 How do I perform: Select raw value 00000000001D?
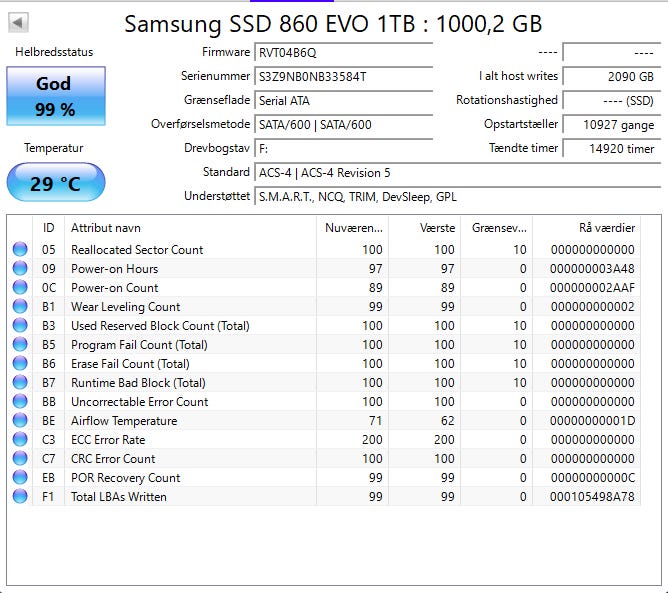pos(592,421)
